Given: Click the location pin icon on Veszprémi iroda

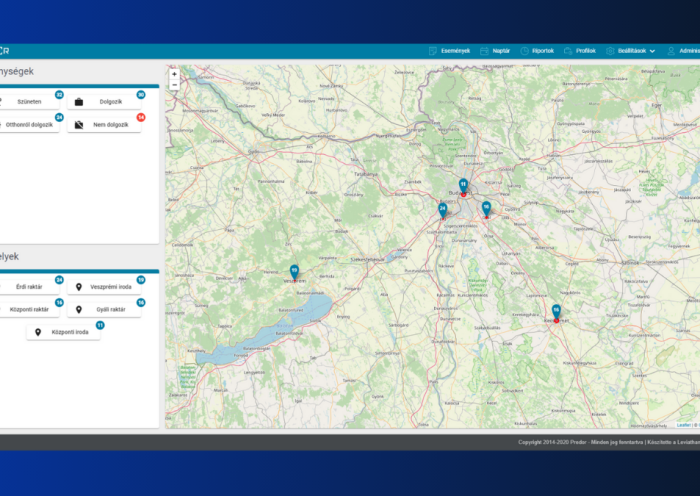Looking at the screenshot, I should 79,287.
